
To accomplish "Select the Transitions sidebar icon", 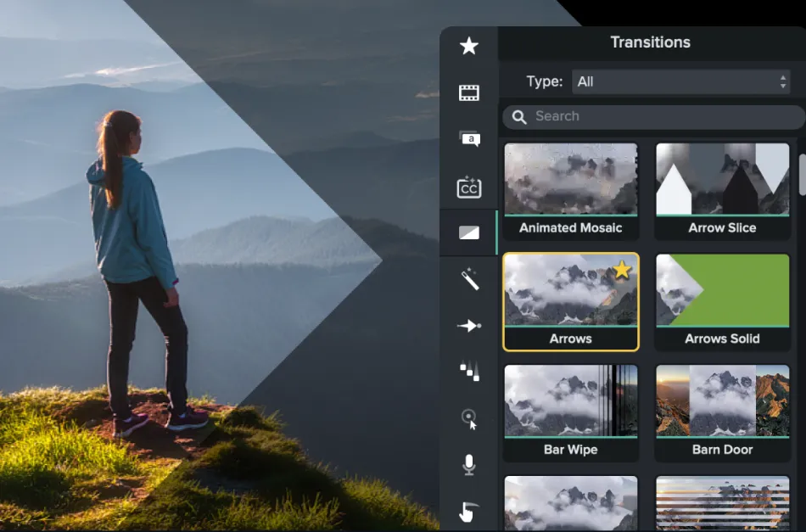I will (x=468, y=232).
